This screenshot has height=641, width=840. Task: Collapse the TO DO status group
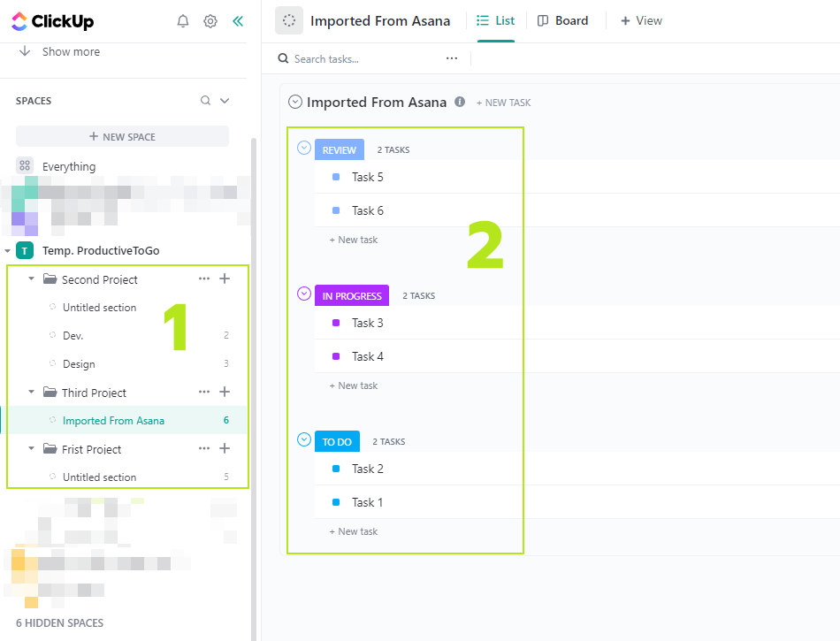click(x=304, y=439)
